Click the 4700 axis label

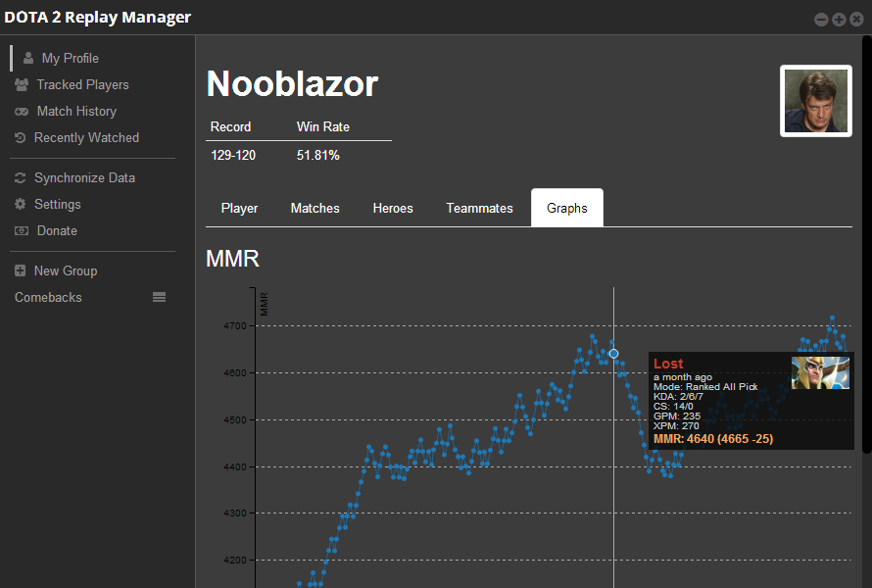tap(235, 326)
